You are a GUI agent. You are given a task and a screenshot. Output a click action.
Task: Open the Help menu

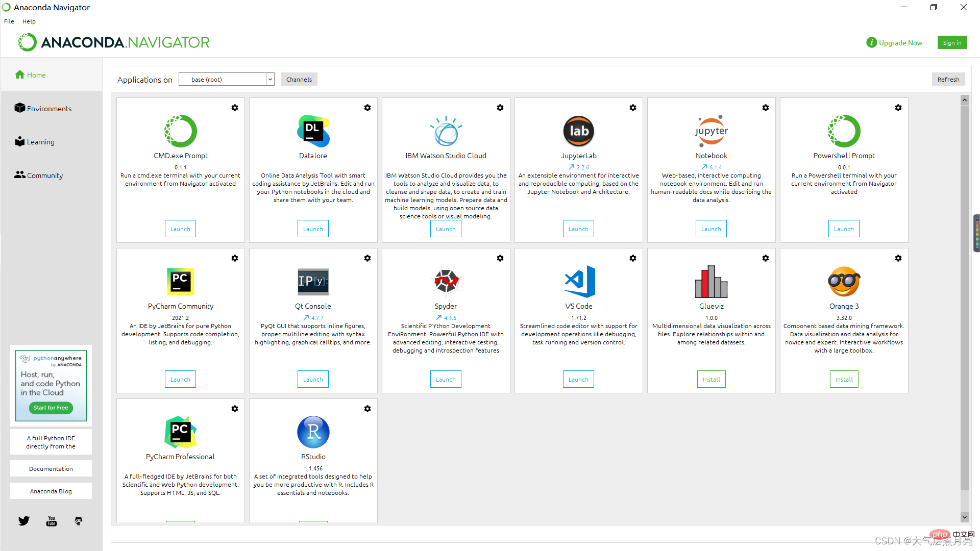coord(29,21)
